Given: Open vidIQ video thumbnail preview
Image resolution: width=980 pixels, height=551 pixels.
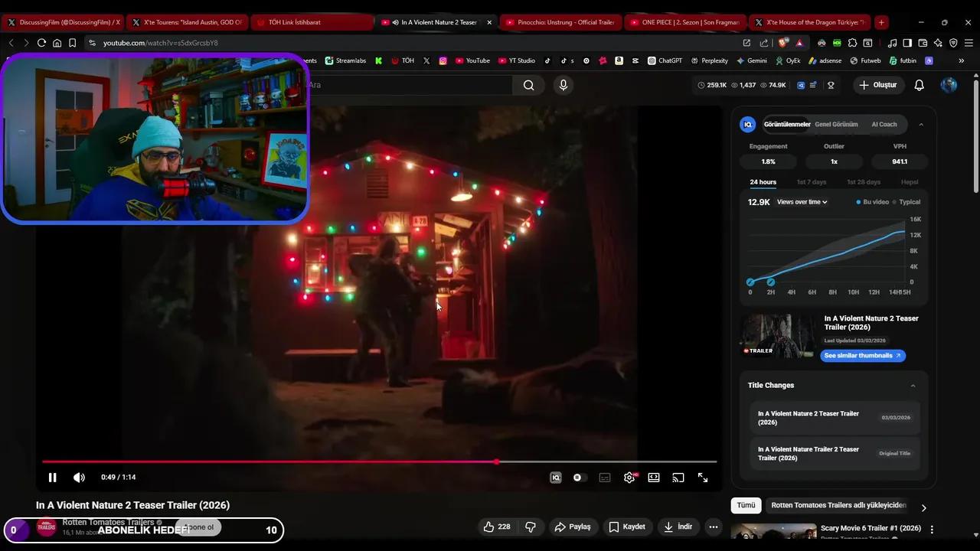Looking at the screenshot, I should point(777,336).
